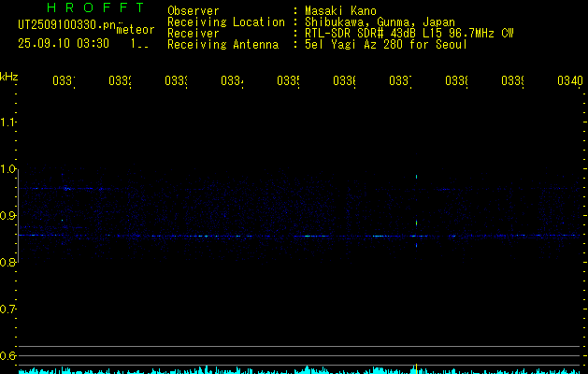Click the 0337 time marker
This screenshot has width=588, height=374.
click(x=400, y=80)
